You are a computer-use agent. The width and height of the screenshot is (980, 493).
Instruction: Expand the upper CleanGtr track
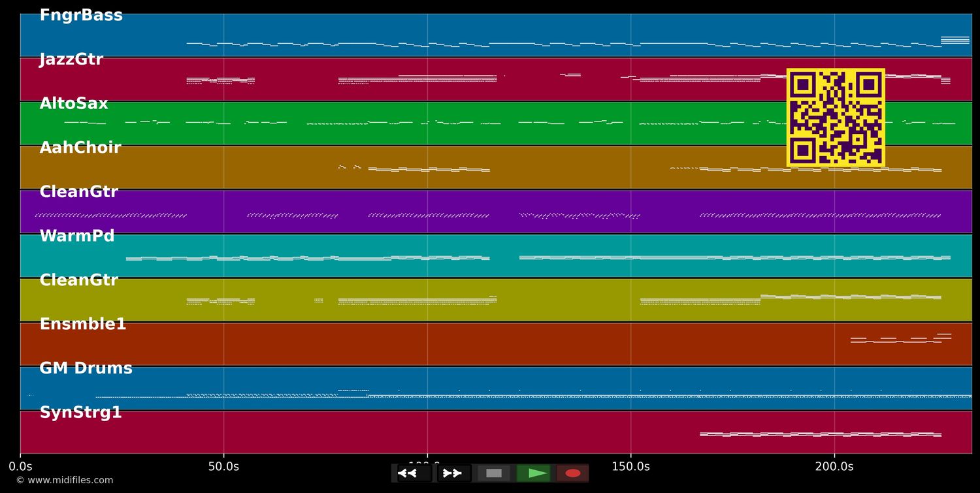point(78,191)
